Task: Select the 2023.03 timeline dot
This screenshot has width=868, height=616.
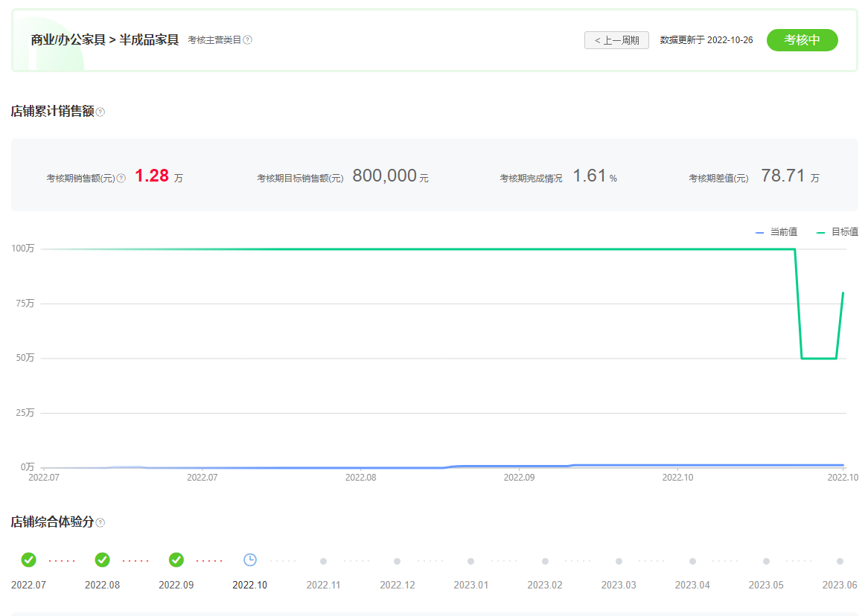Action: point(619,561)
